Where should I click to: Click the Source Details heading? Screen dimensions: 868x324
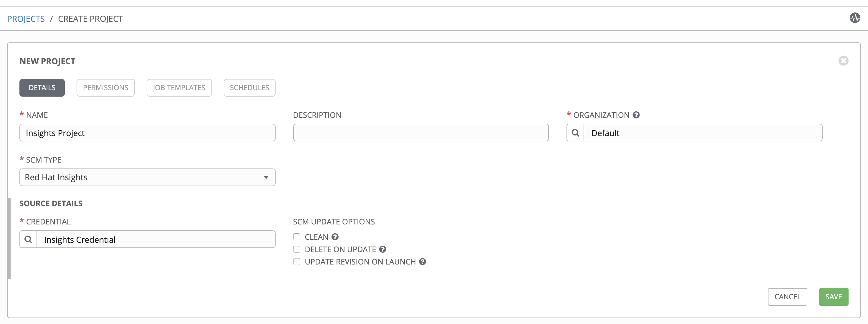51,203
